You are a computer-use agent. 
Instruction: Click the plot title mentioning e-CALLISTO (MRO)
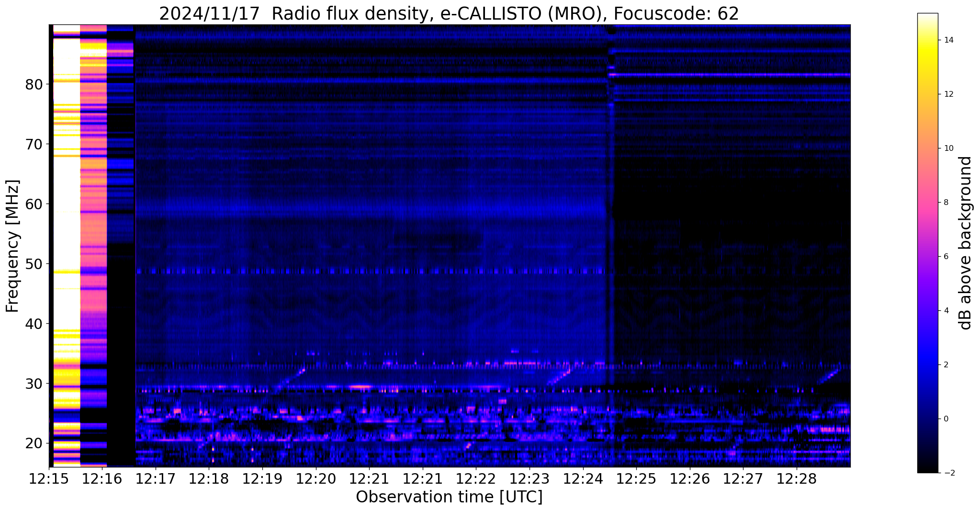[x=449, y=14]
